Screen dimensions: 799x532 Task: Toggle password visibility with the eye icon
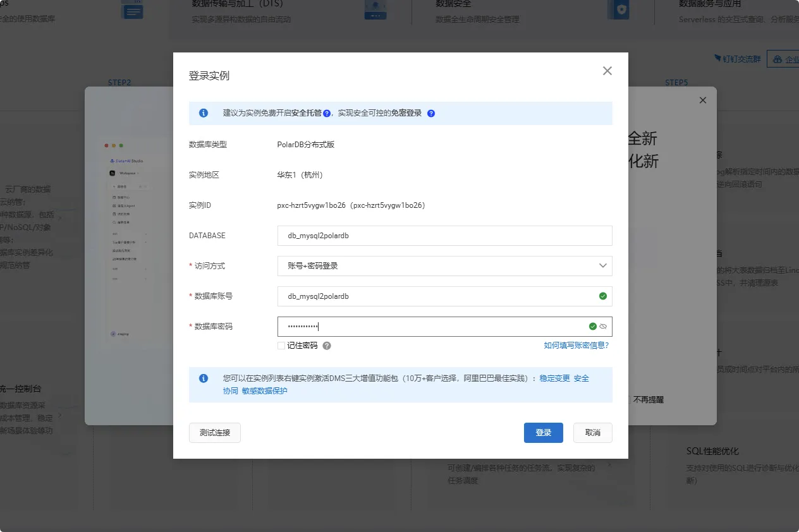coord(602,327)
